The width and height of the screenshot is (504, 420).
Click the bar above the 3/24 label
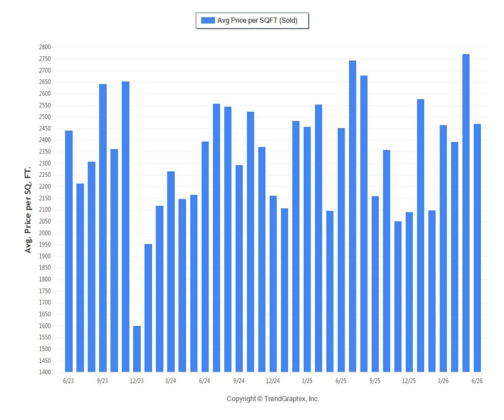coord(171,272)
